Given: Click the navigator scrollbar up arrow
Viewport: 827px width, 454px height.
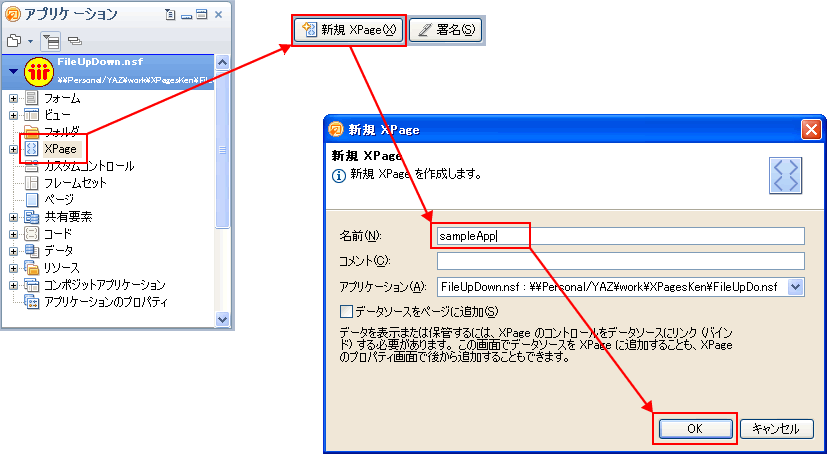Looking at the screenshot, I should tap(223, 63).
